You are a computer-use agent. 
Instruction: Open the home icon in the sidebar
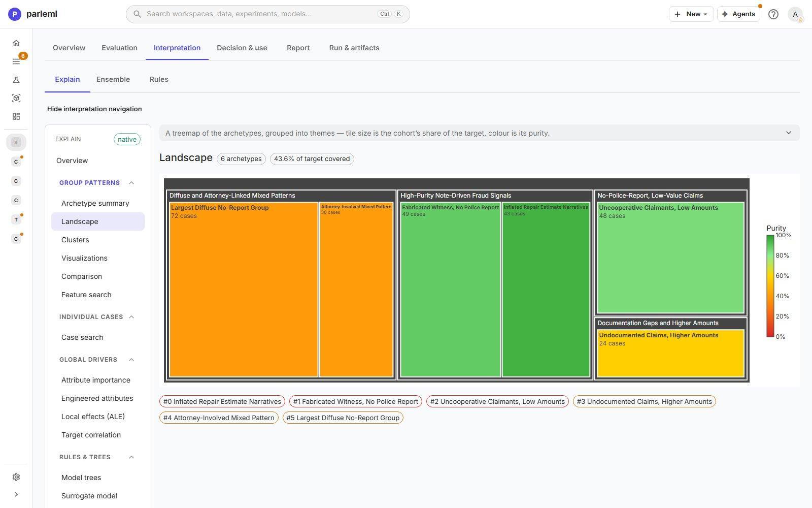coord(16,43)
